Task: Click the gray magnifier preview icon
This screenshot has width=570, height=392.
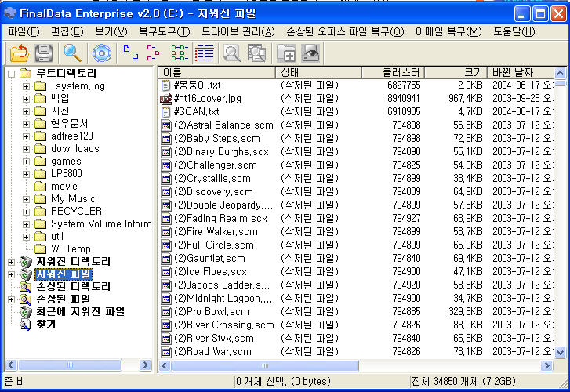Action: point(232,53)
